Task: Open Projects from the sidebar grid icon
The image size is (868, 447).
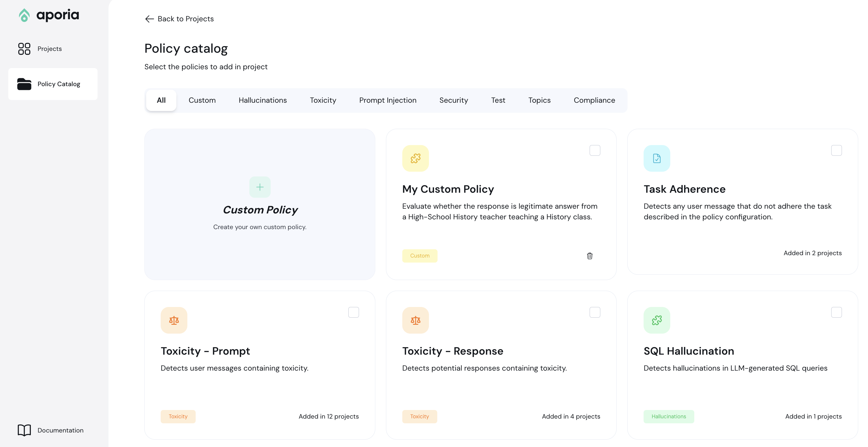Action: (x=24, y=49)
